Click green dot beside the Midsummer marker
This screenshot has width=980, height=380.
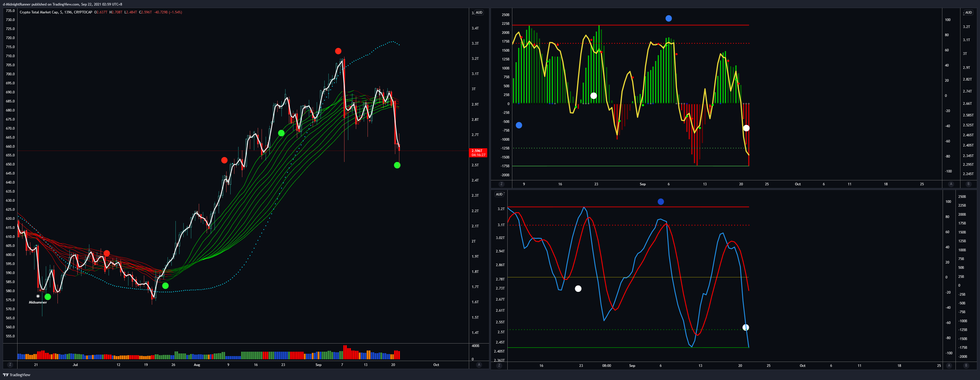tap(48, 297)
